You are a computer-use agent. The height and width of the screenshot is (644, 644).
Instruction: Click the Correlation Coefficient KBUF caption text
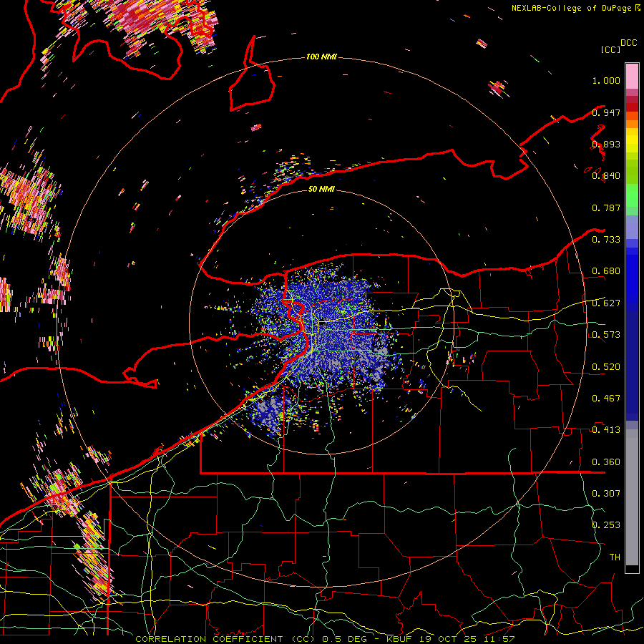coord(324,639)
